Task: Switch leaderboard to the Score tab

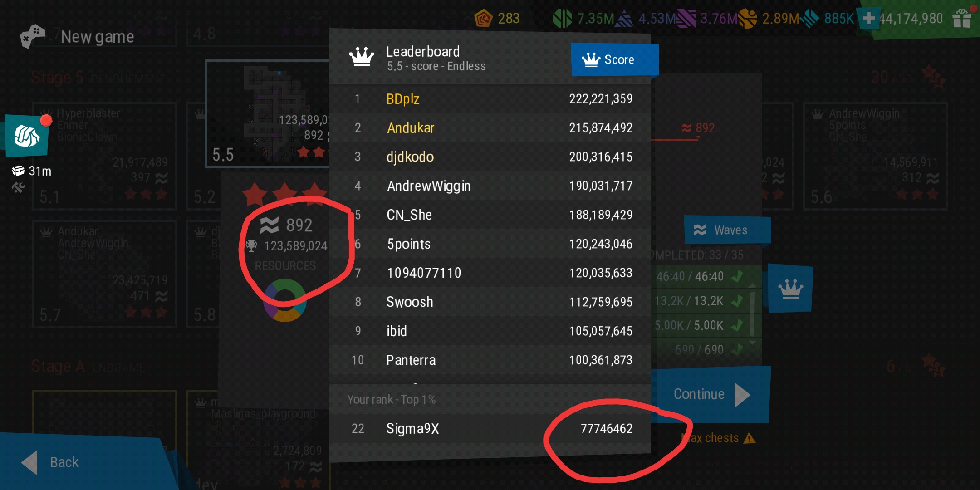Action: [614, 59]
